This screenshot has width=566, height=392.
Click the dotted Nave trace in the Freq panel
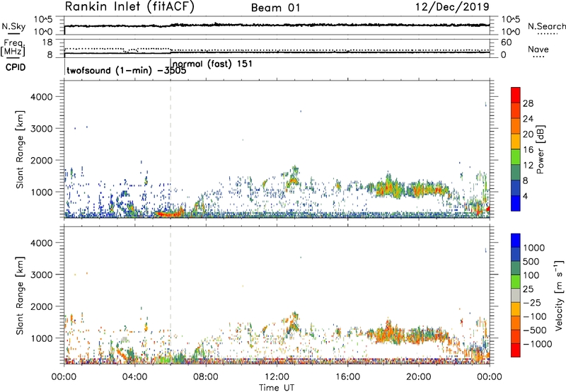tap(277, 50)
